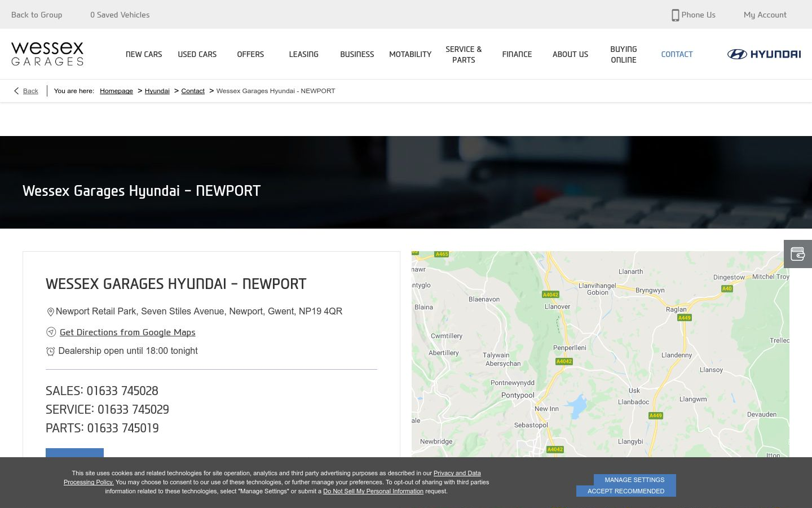This screenshot has width=812, height=508.
Task: Open the Leasing menu item
Action: 303,54
